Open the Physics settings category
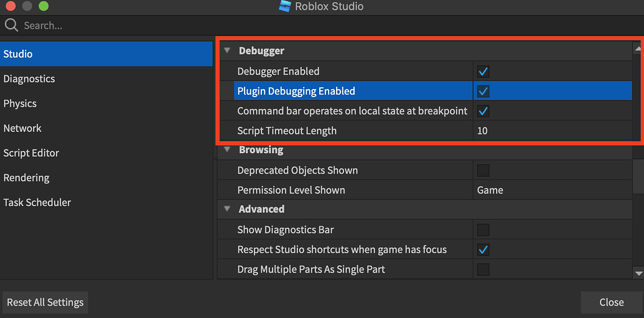644x318 pixels. (106, 103)
